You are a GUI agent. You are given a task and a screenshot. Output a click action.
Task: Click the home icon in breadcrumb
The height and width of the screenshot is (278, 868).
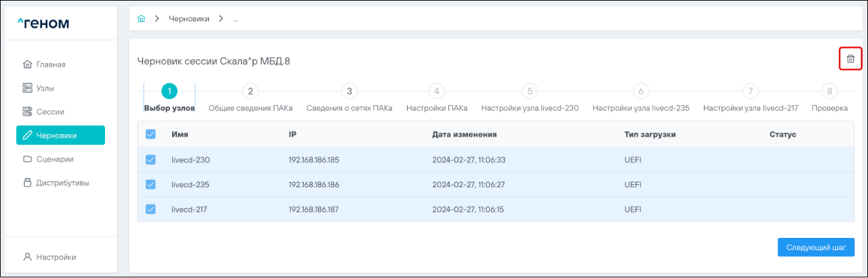[x=141, y=18]
